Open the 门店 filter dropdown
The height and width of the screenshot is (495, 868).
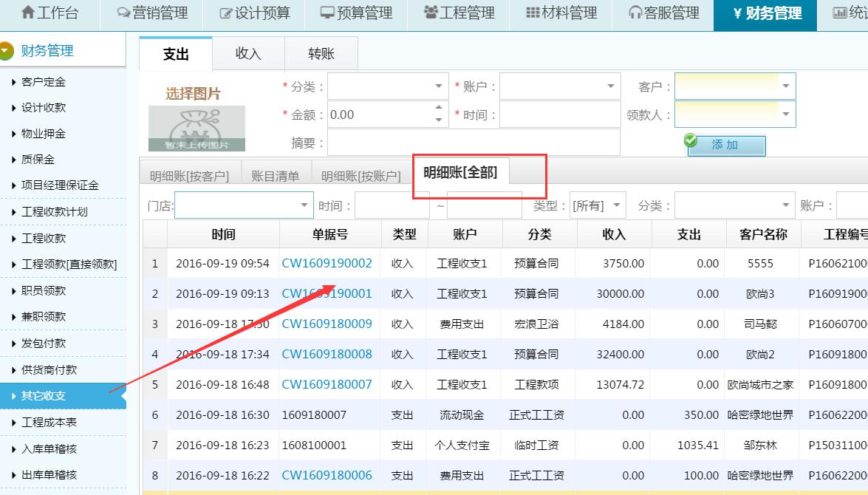click(304, 205)
